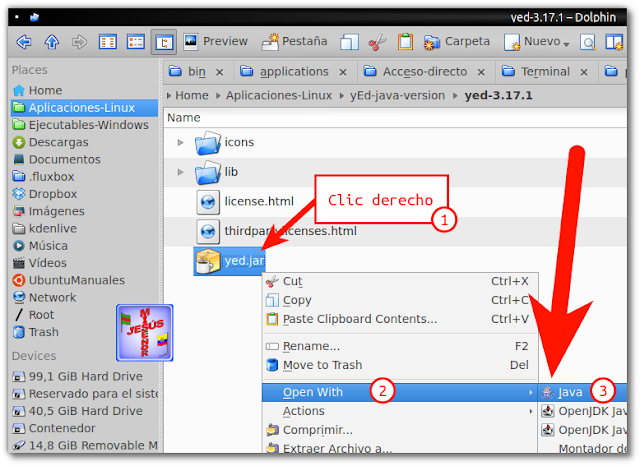Click Home in the breadcrumb path

[x=192, y=95]
